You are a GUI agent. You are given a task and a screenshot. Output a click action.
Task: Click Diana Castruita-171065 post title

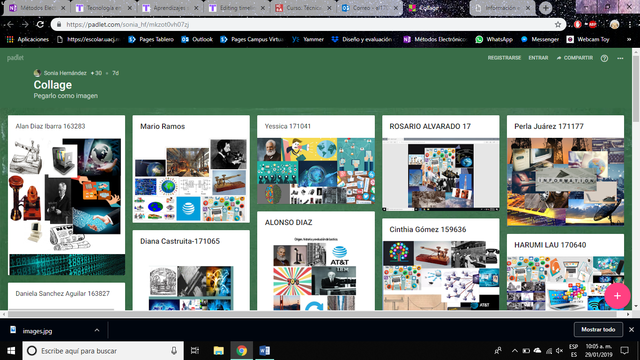point(180,241)
